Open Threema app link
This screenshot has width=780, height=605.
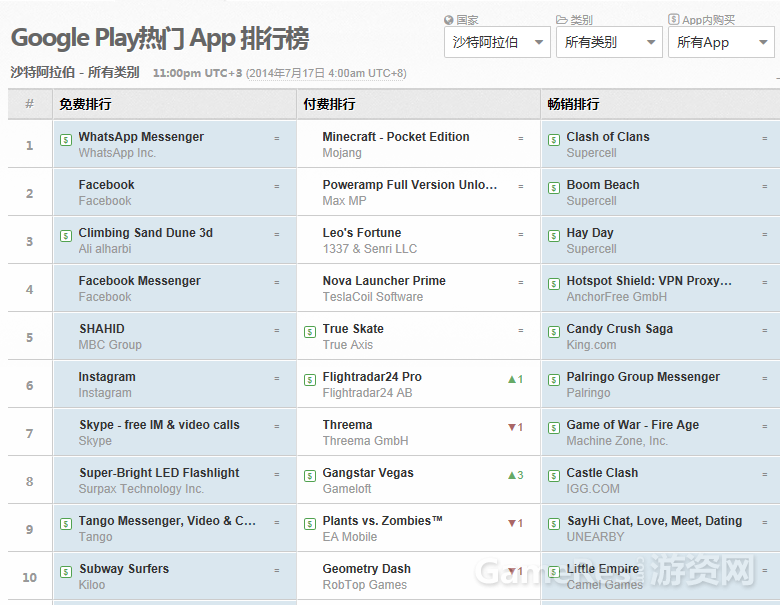pos(347,425)
